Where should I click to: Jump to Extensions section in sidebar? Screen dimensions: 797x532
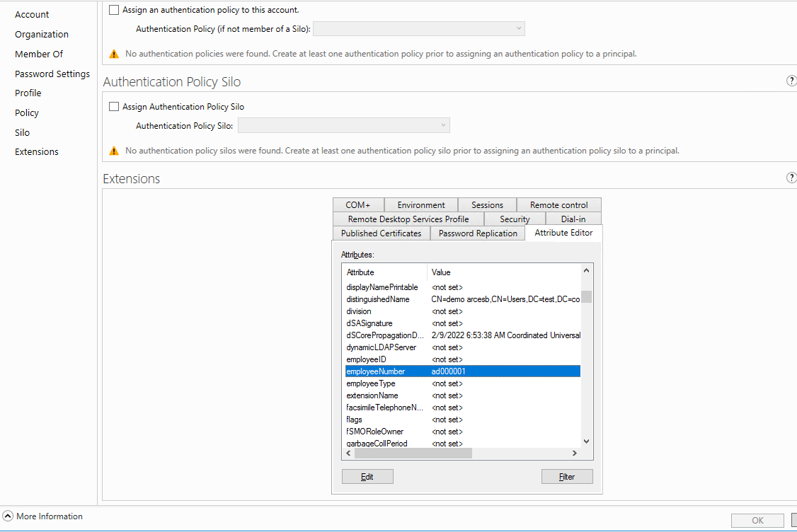point(37,152)
